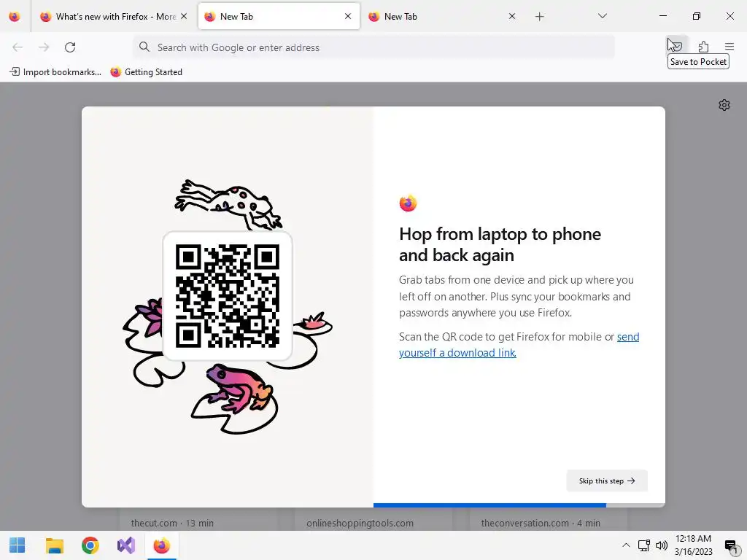Open the notification center icon
This screenshot has height=560, width=747.
(x=731, y=545)
